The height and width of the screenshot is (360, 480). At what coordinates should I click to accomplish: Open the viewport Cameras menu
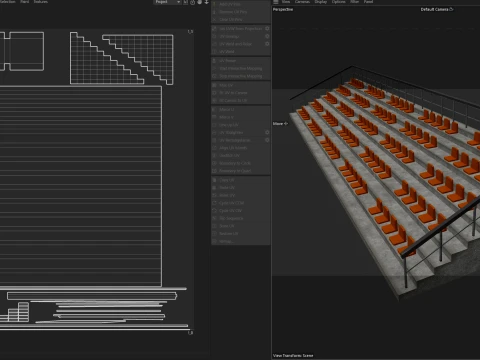tap(302, 2)
